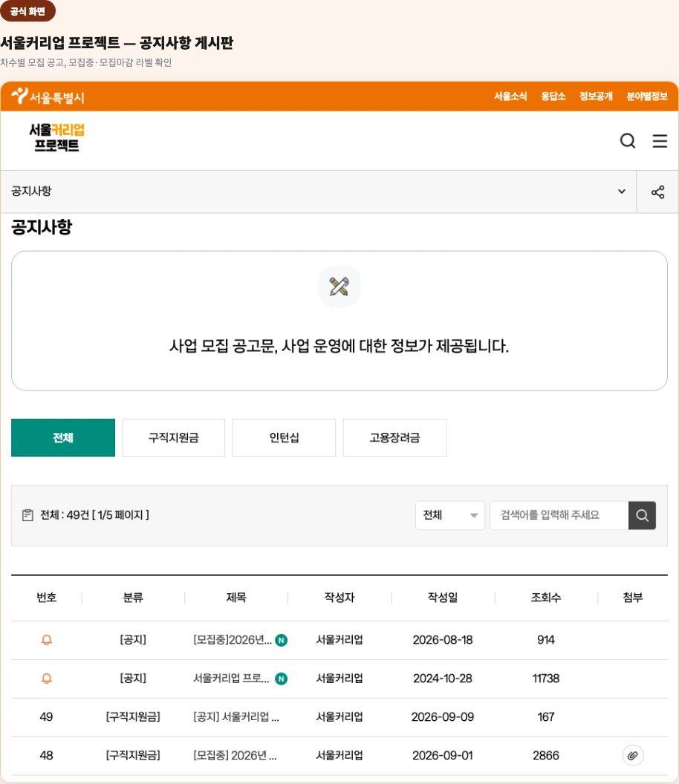Click the crossed pencil icon in the info box
This screenshot has height=784, width=679.
tap(339, 287)
